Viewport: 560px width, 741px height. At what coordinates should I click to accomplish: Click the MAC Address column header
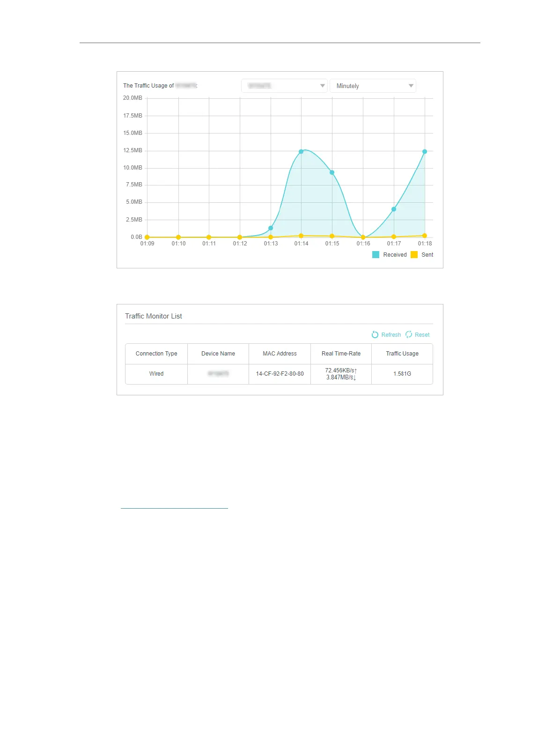[280, 354]
